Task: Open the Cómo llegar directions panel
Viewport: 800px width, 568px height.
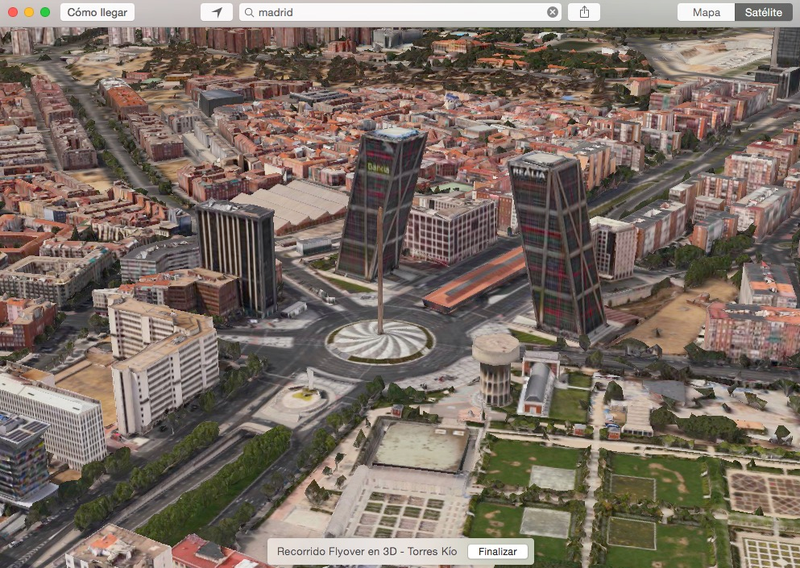Action: (x=97, y=12)
